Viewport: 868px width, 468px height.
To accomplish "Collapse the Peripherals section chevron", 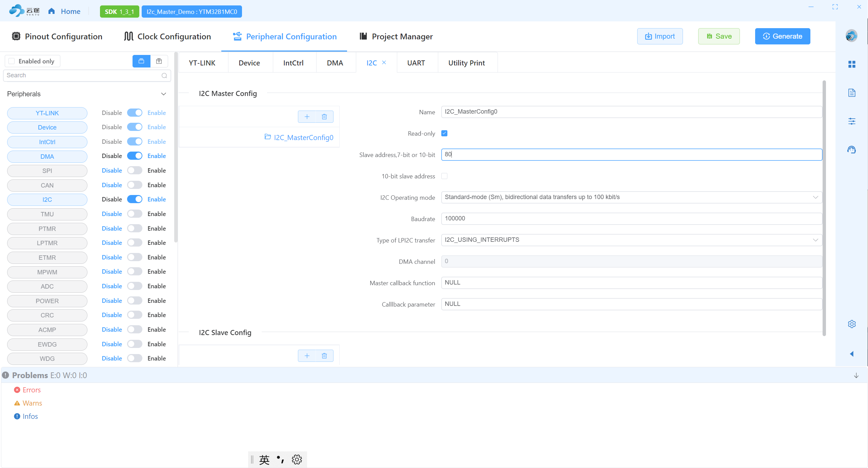I will 163,94.
